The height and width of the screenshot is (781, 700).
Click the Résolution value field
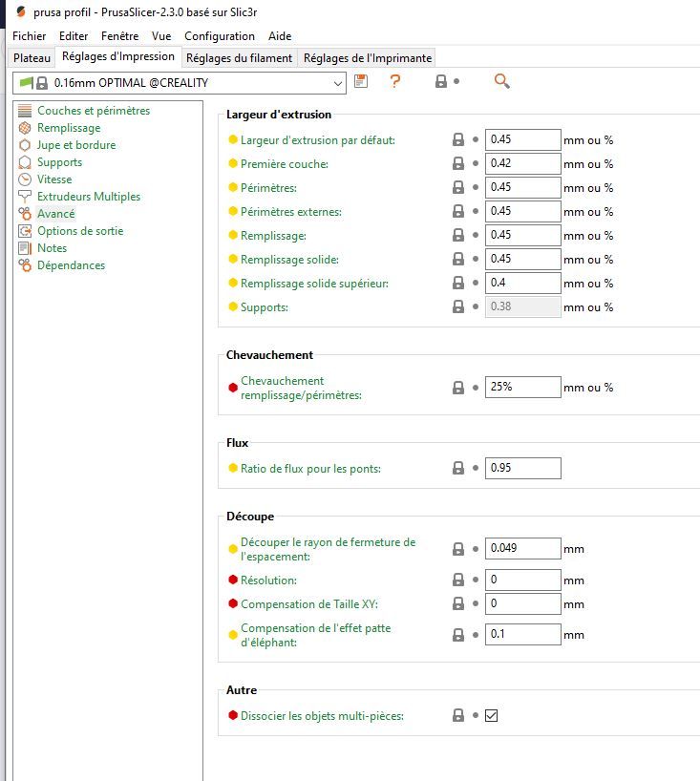click(522, 580)
